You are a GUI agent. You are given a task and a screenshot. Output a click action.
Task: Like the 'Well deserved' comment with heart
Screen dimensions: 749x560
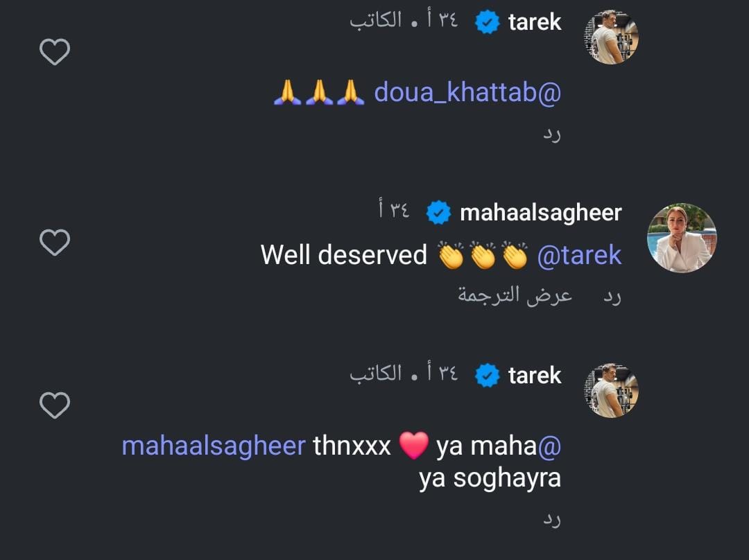(x=55, y=242)
